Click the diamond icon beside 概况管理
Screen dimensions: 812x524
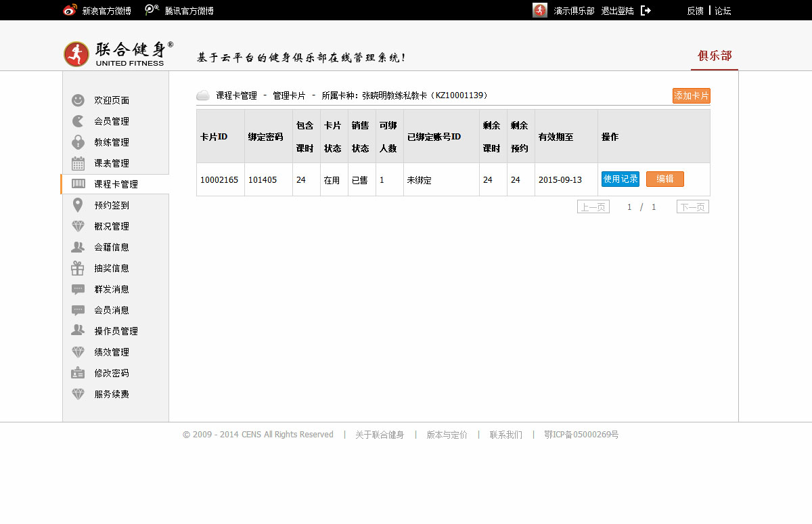[78, 226]
